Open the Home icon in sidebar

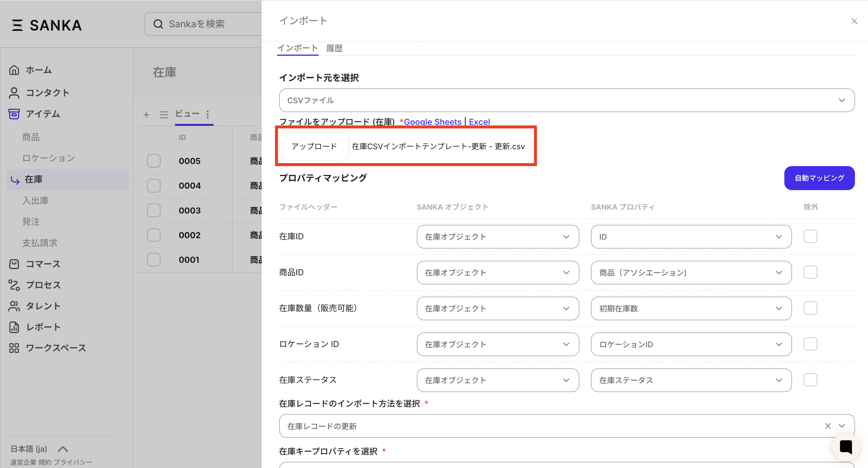(x=14, y=70)
